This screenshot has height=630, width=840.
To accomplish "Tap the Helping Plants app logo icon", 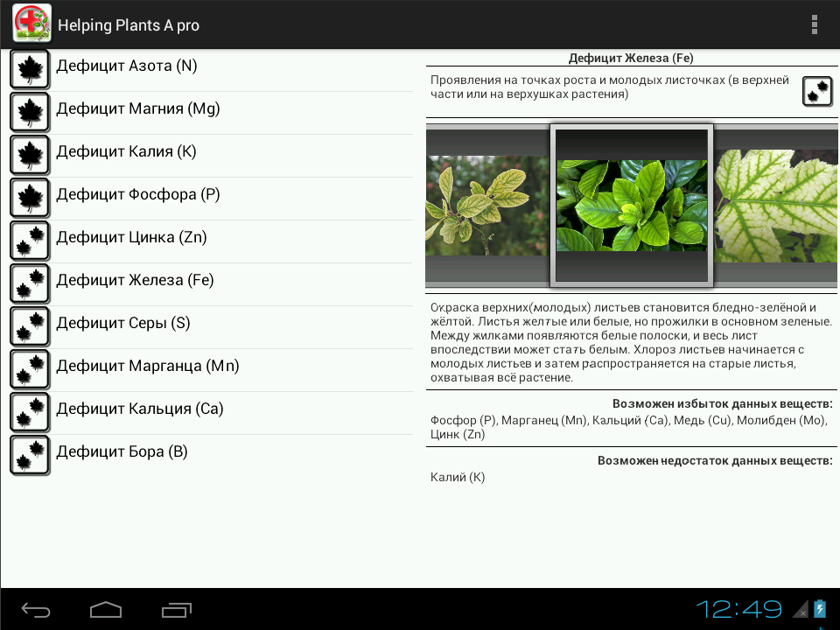I will coord(31,23).
